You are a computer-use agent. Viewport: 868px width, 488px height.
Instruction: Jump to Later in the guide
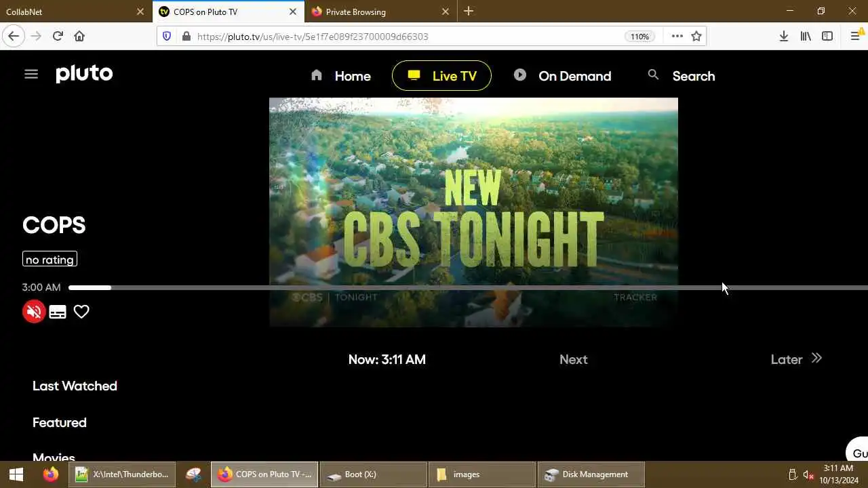coord(796,359)
